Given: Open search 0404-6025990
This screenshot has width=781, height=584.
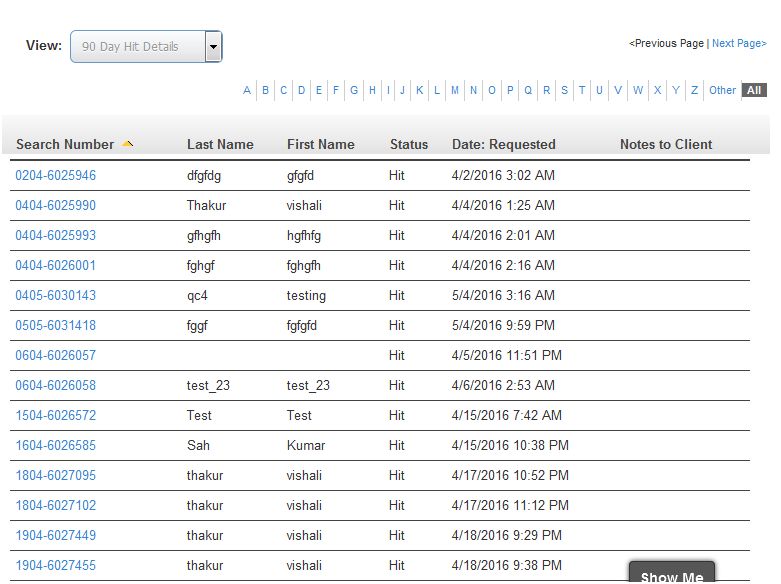Looking at the screenshot, I should [55, 205].
